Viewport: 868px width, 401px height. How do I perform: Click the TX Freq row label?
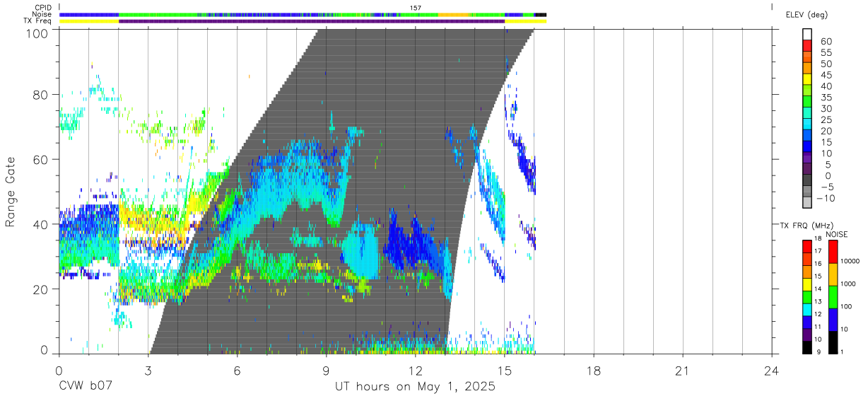[38, 21]
